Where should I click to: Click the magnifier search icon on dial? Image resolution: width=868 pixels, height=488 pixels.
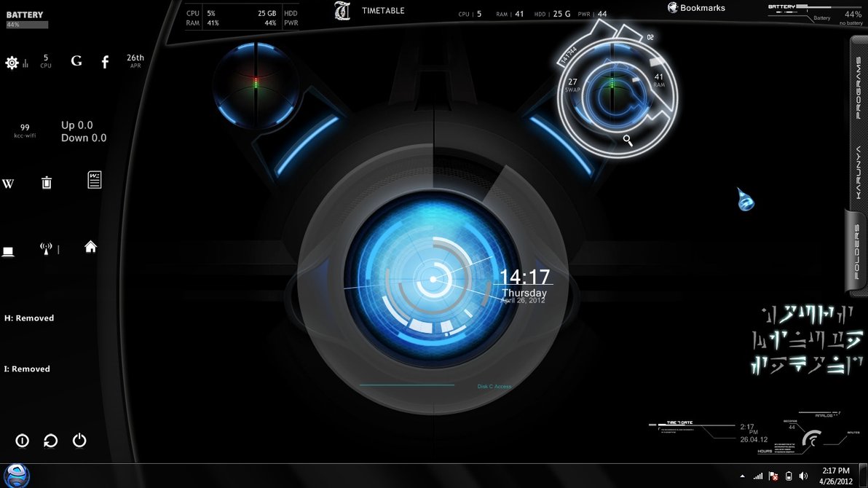pos(627,140)
